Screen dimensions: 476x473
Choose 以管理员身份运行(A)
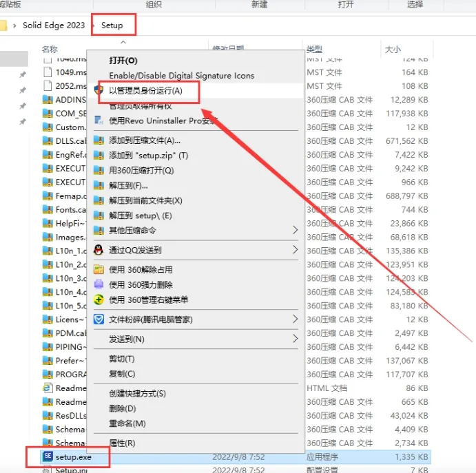point(146,90)
